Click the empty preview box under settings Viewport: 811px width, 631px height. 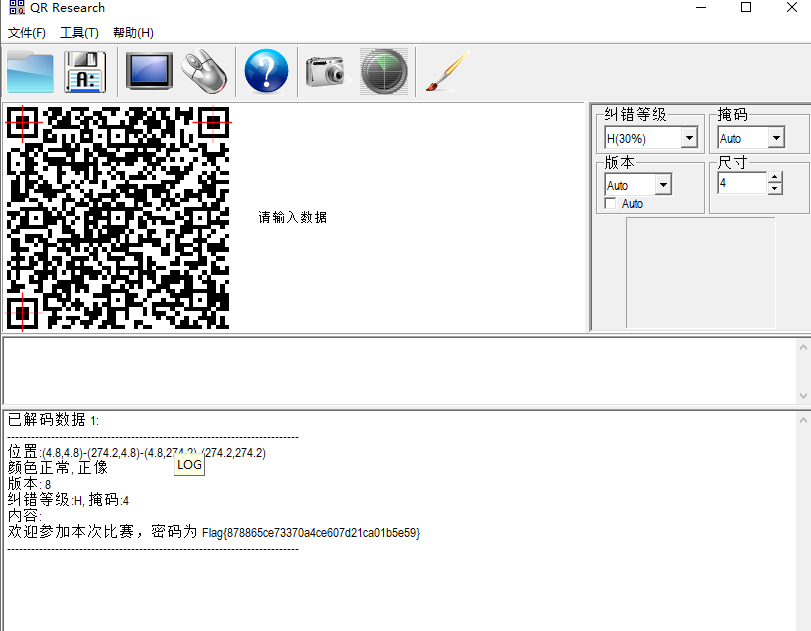701,273
